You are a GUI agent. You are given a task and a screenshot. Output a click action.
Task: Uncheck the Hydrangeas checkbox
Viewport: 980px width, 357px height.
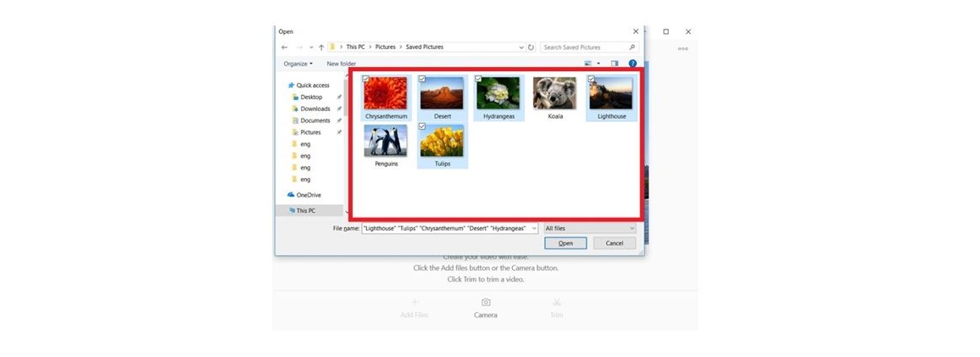click(478, 79)
